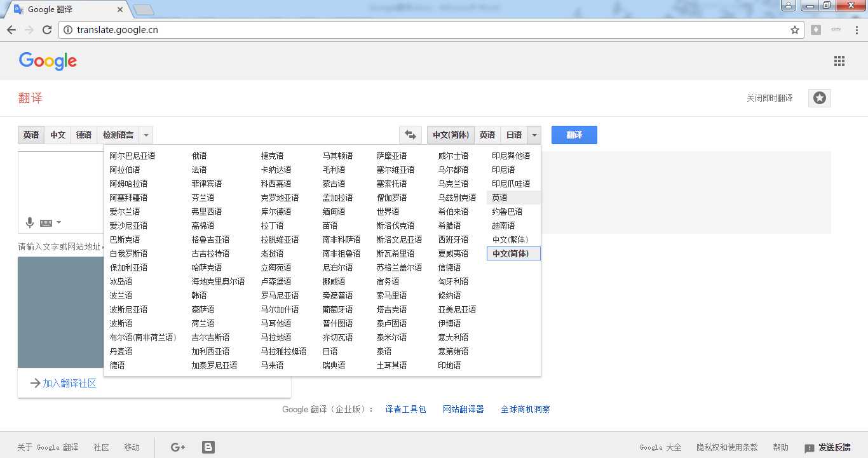Choose 印尼语 from language list
Screen dimensions: 868x458
pyautogui.click(x=503, y=170)
